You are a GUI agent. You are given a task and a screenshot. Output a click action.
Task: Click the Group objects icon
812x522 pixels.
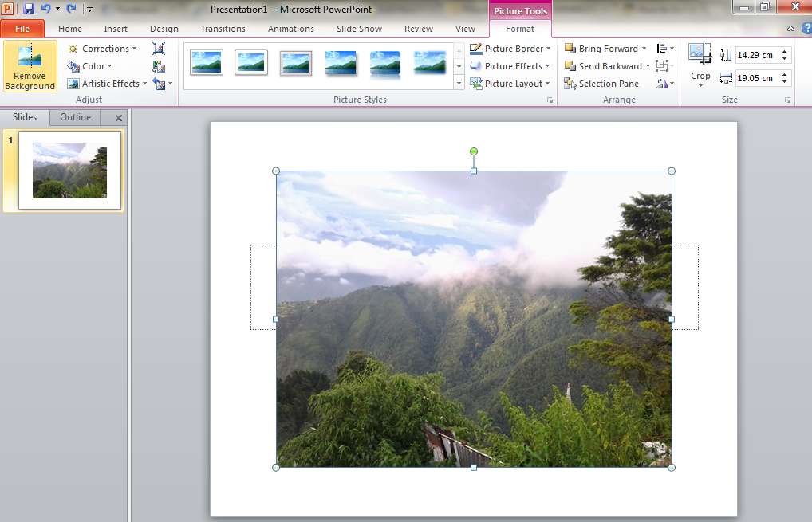point(665,66)
